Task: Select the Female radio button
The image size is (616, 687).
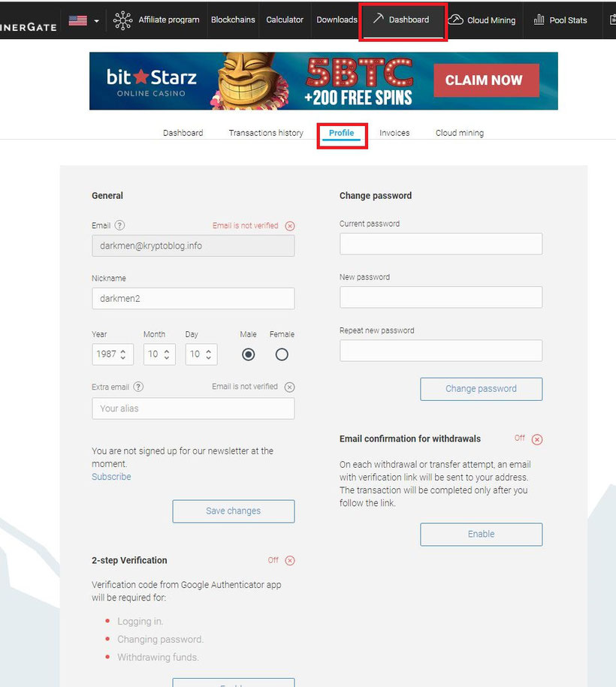Action: coord(282,354)
